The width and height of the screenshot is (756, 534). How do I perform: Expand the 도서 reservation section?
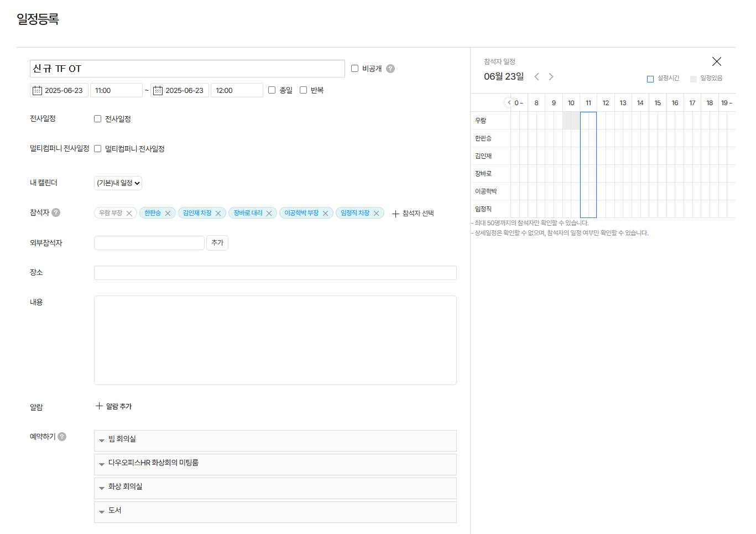275,511
